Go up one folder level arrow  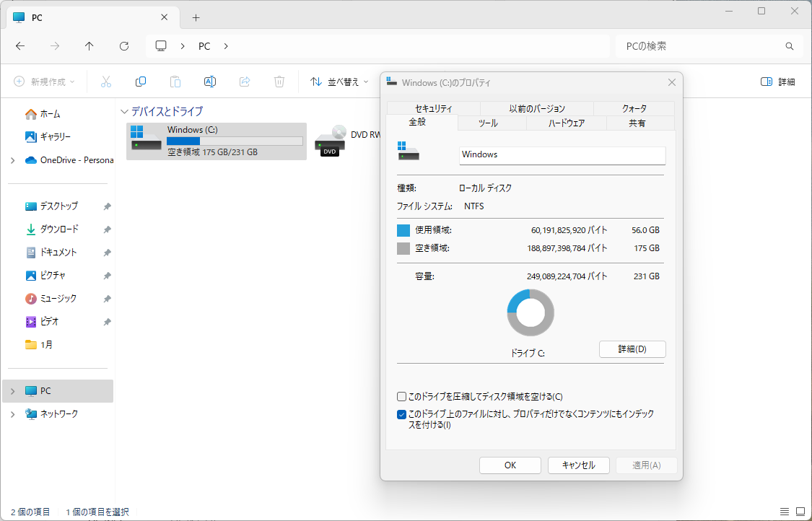pyautogui.click(x=89, y=46)
